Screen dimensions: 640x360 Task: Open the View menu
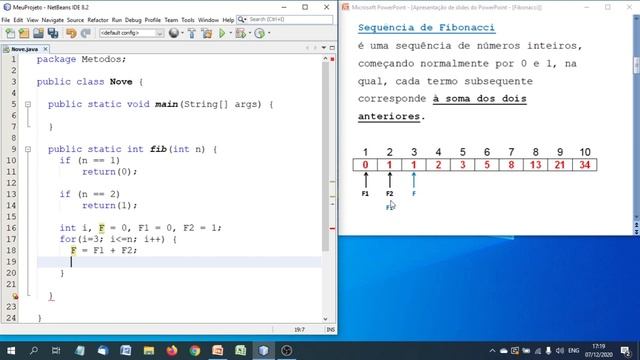[32, 20]
